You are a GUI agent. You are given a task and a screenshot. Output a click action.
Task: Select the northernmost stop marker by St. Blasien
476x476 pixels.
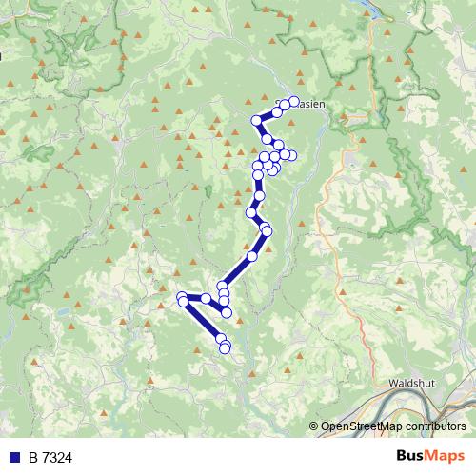(x=294, y=101)
